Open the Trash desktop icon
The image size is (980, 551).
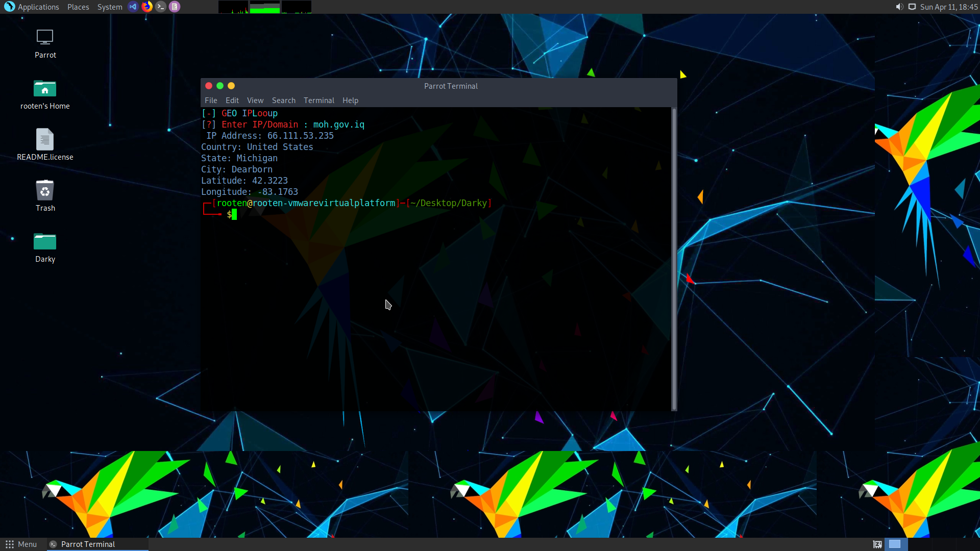45,190
